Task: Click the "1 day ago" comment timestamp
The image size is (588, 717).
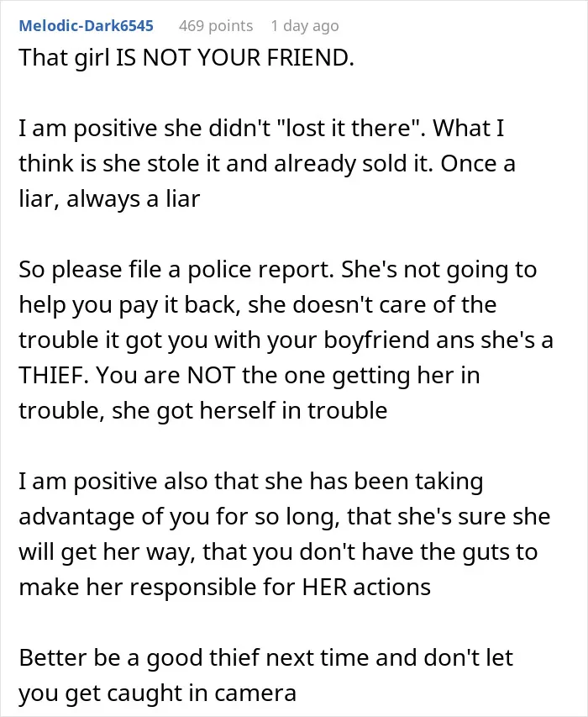Action: [x=305, y=26]
